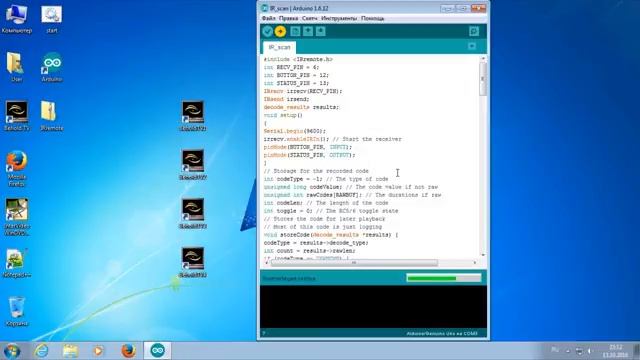Click the taskbar clock and date
640x360 pixels.
pyautogui.click(x=615, y=351)
